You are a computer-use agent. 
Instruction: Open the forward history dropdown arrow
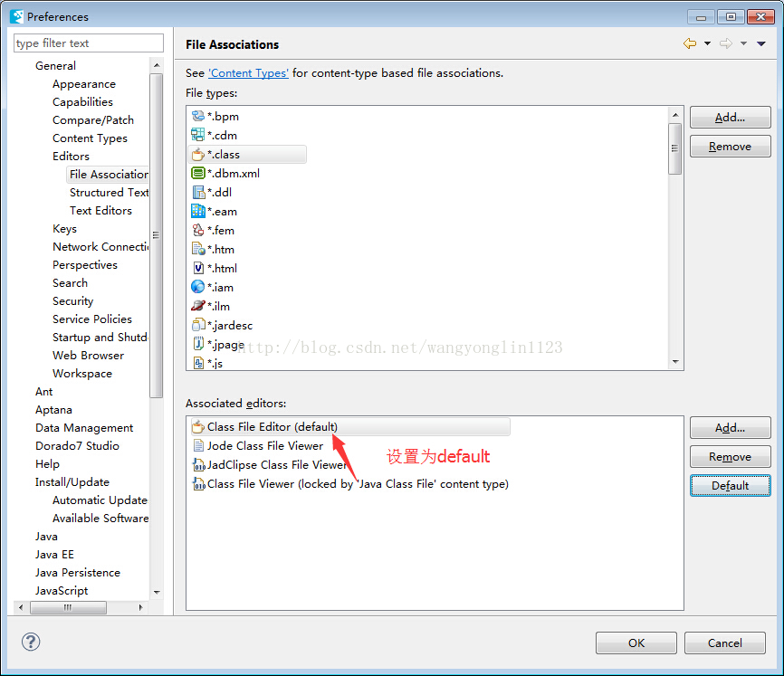[743, 43]
